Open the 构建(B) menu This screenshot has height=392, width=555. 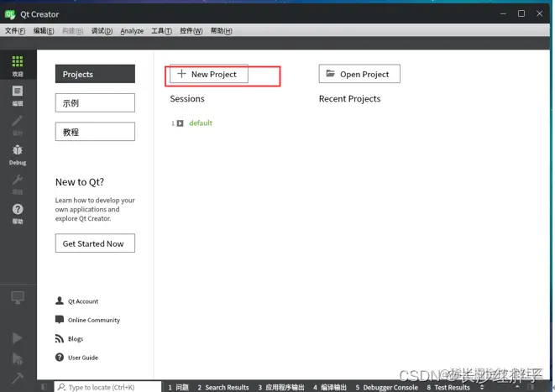click(x=72, y=31)
